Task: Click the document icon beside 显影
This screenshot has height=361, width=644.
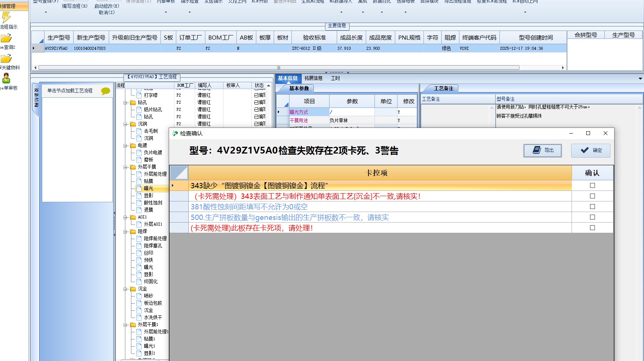Action: [139, 195]
